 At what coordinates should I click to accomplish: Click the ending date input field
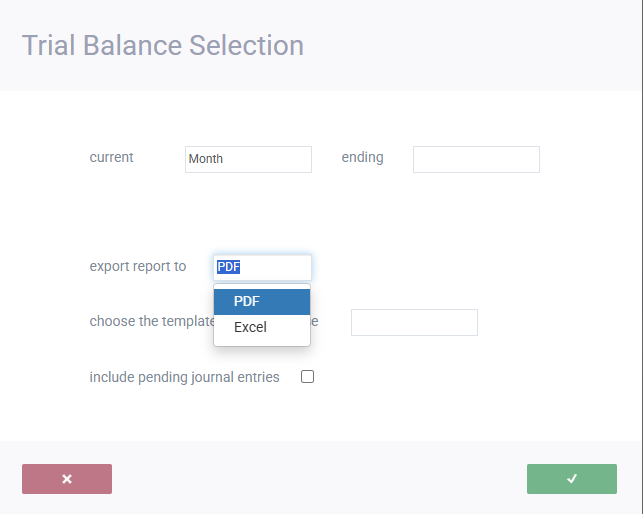click(476, 159)
